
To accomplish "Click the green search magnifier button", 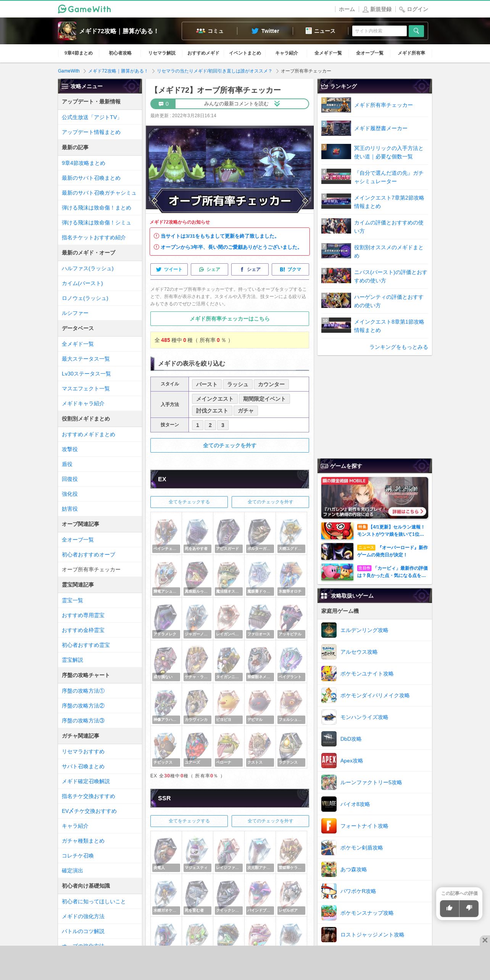I will coord(416,31).
